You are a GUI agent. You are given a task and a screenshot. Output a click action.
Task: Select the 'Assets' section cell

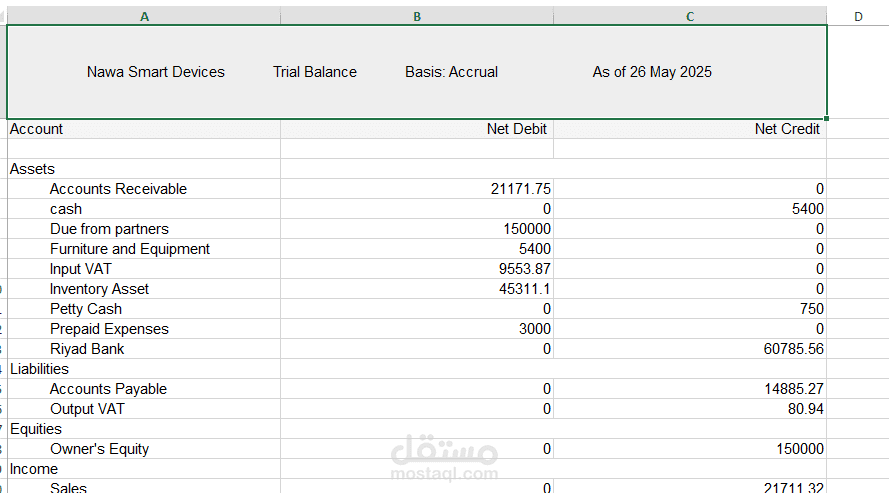click(x=144, y=169)
